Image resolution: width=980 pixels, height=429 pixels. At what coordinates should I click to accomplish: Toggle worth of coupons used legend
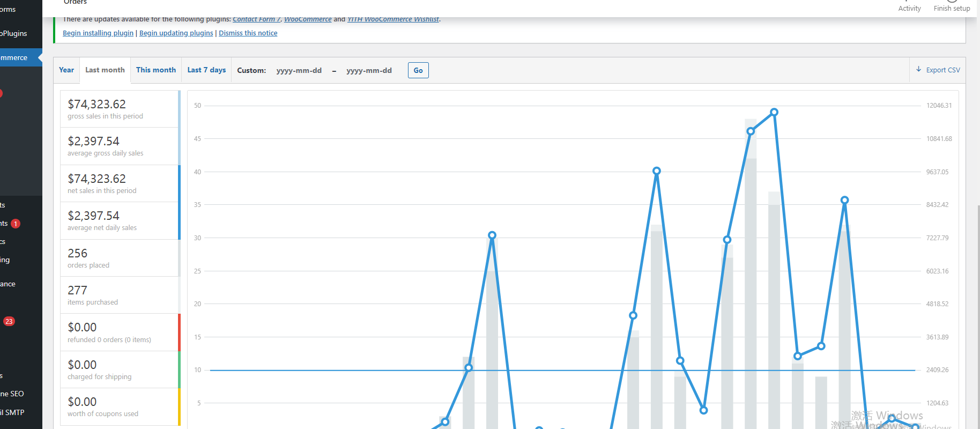120,407
